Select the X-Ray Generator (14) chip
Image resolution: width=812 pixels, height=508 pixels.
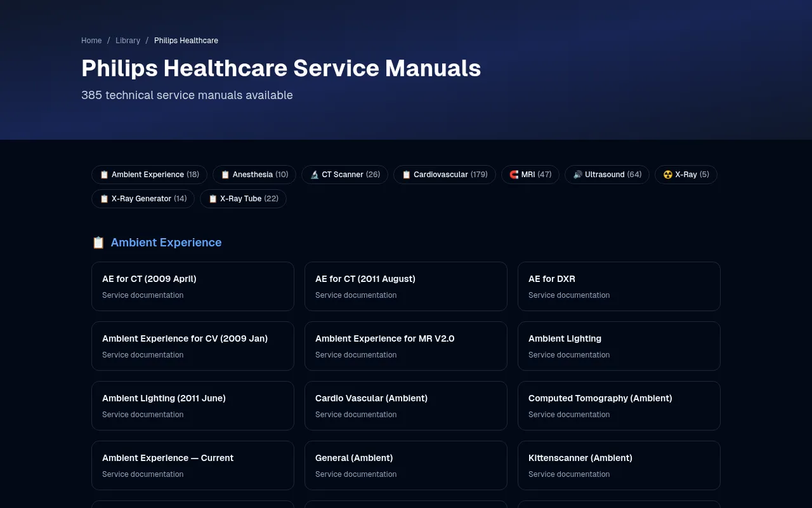click(143, 199)
